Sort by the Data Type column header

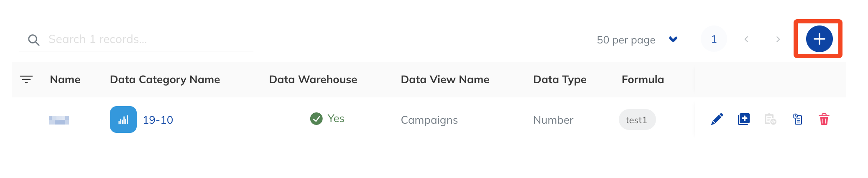(559, 79)
